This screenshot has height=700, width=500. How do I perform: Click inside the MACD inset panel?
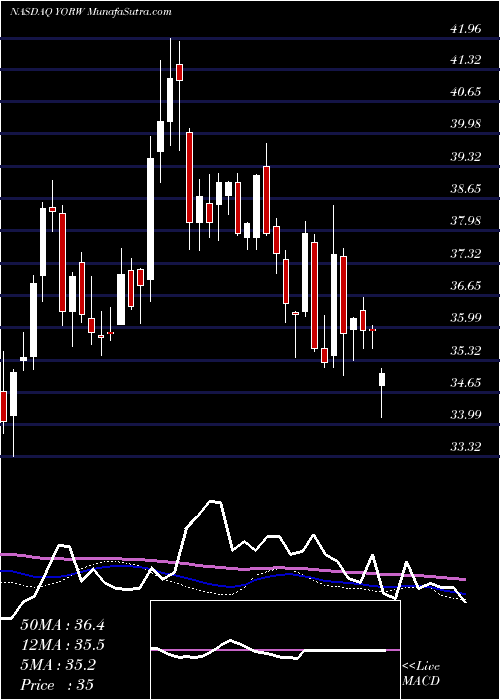(275, 650)
